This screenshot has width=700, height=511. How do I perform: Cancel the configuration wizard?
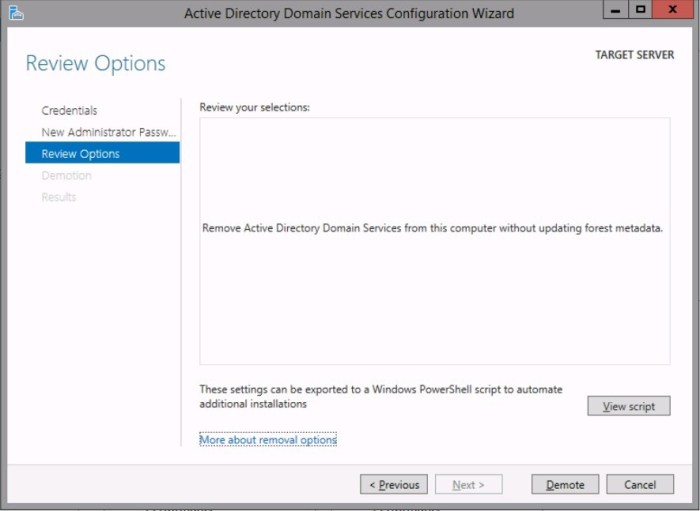(x=640, y=485)
